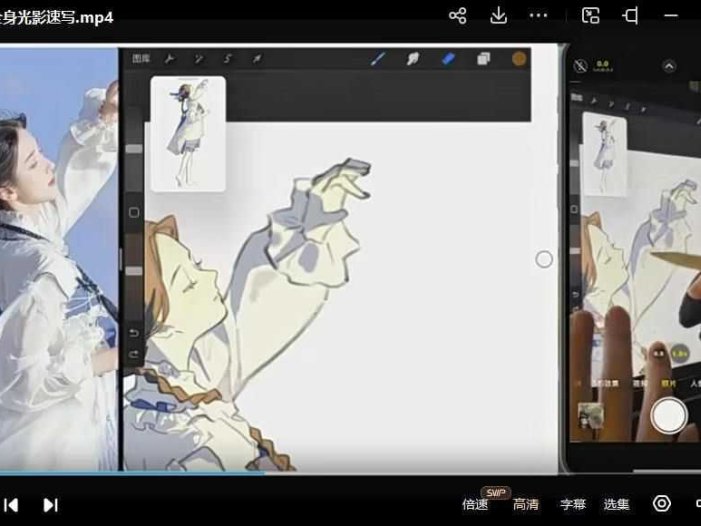Open the 高清 video quality menu
The width and height of the screenshot is (701, 526).
[x=526, y=505]
